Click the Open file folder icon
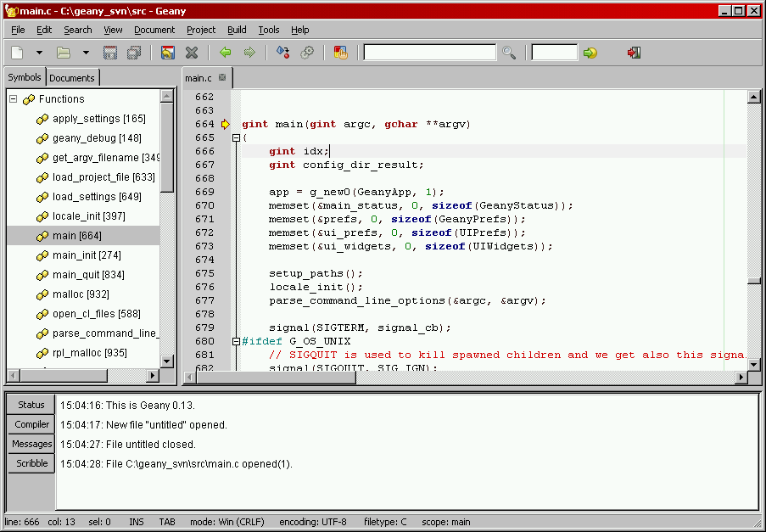 [64, 53]
